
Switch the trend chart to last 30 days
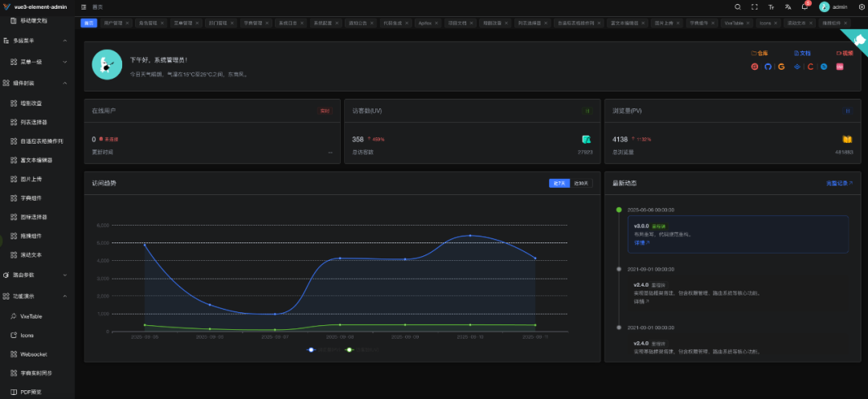click(581, 183)
